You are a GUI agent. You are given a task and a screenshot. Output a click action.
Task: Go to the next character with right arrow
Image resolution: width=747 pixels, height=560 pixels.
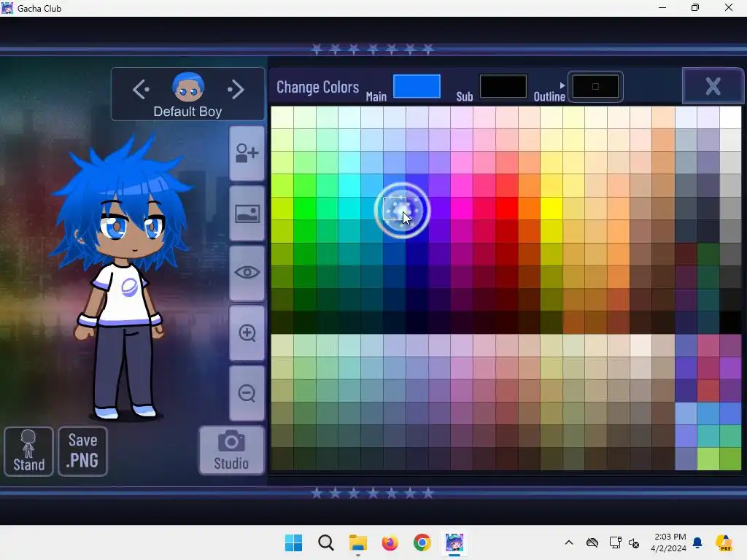tap(236, 89)
